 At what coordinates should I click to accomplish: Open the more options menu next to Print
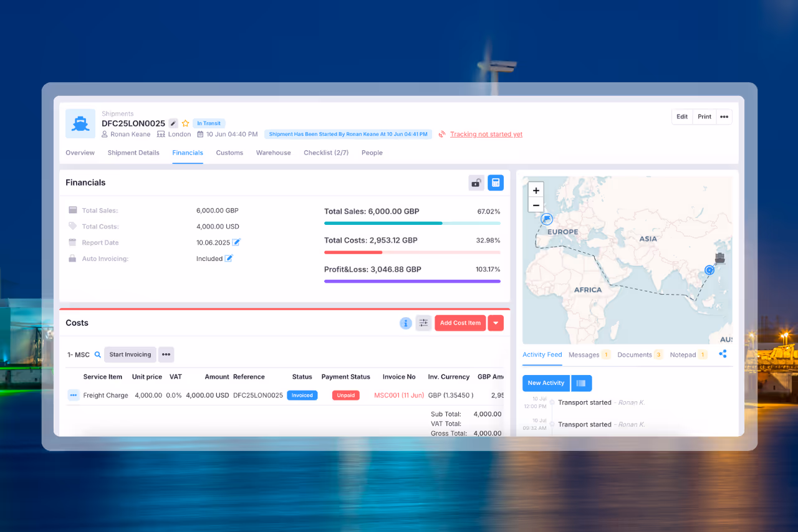point(724,116)
